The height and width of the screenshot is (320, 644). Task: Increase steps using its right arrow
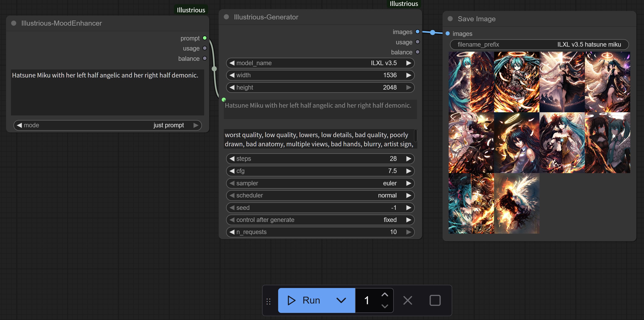[409, 159]
